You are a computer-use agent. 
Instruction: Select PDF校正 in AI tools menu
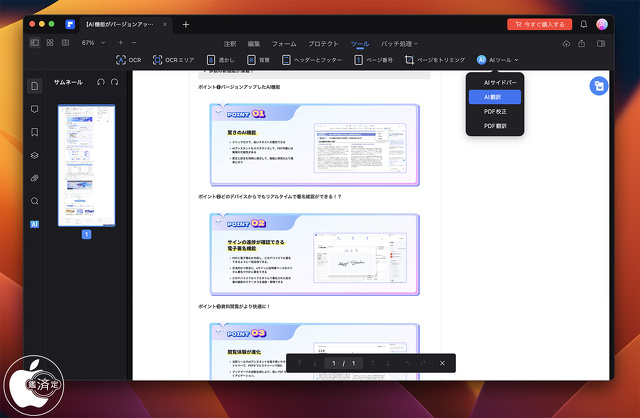pyautogui.click(x=495, y=111)
